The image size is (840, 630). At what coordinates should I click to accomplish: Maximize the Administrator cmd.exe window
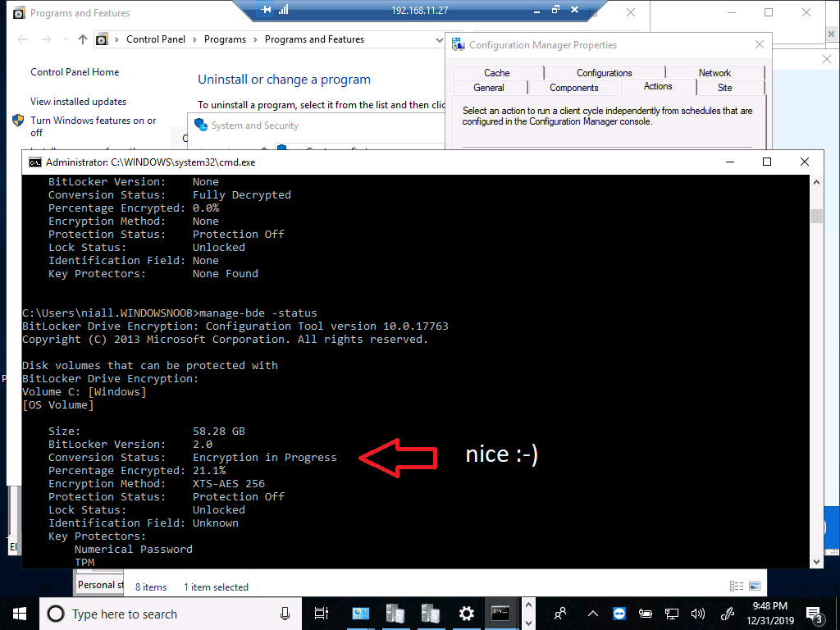767,162
